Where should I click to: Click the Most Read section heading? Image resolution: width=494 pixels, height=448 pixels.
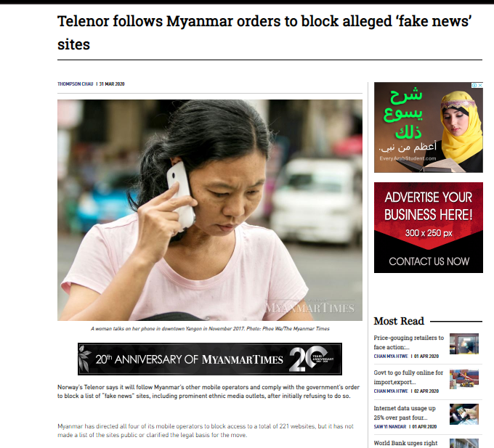click(399, 321)
